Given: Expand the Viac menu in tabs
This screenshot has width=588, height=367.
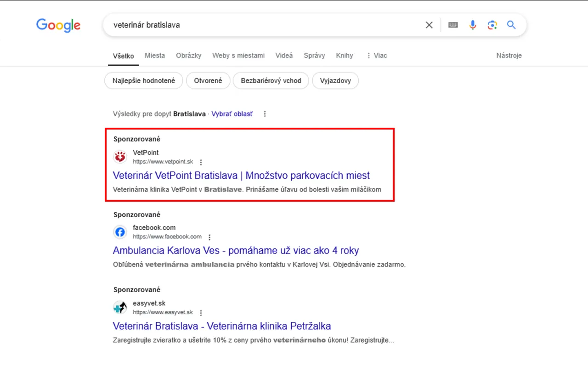Looking at the screenshot, I should click(x=377, y=56).
